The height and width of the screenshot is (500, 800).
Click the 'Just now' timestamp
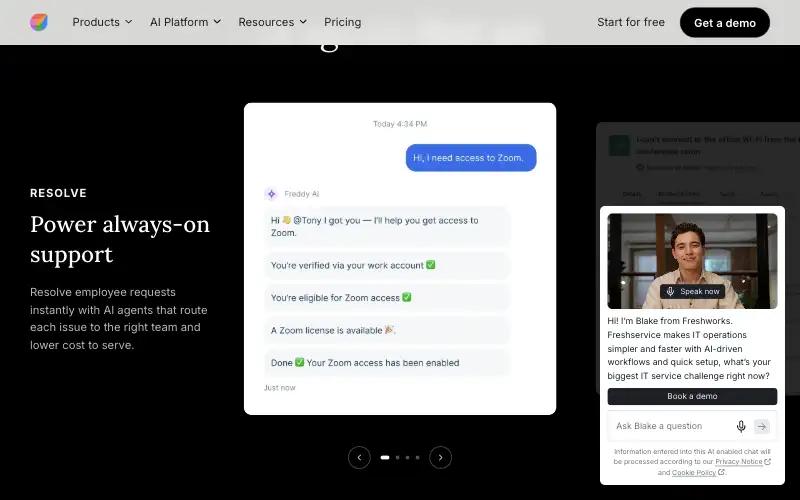coord(280,388)
